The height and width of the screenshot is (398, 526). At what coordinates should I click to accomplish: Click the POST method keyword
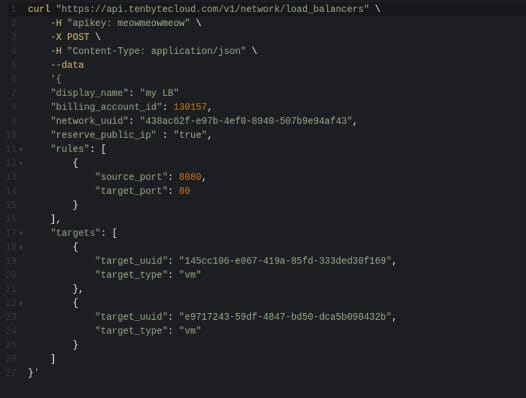coord(78,37)
